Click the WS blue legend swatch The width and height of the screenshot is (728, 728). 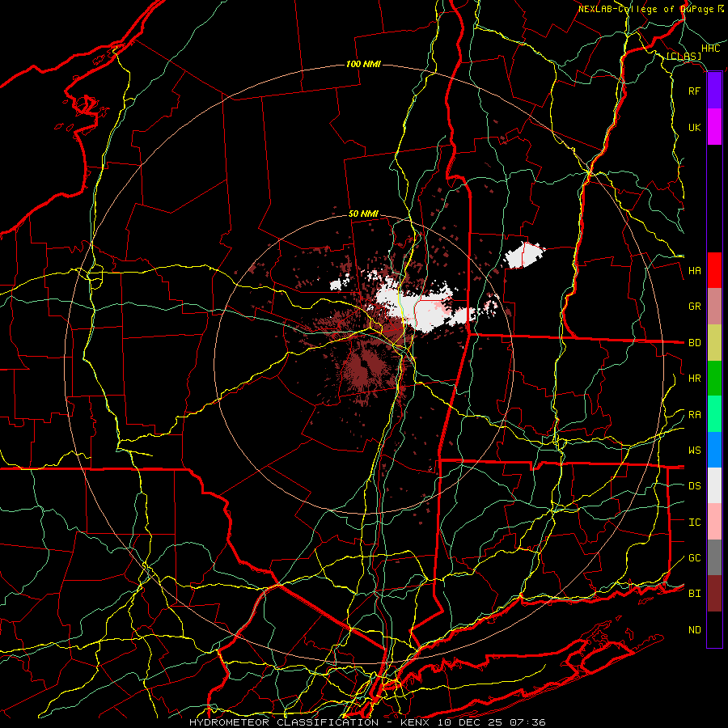click(714, 450)
